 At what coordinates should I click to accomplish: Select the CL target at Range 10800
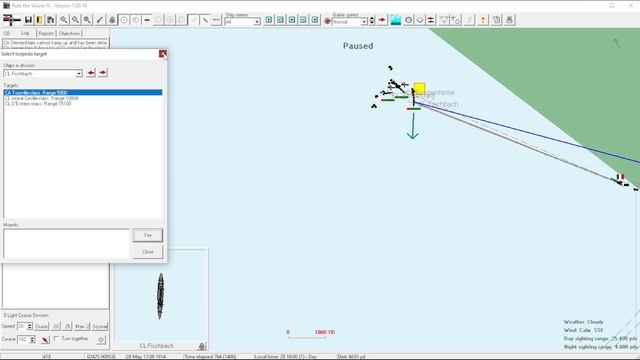[83, 98]
